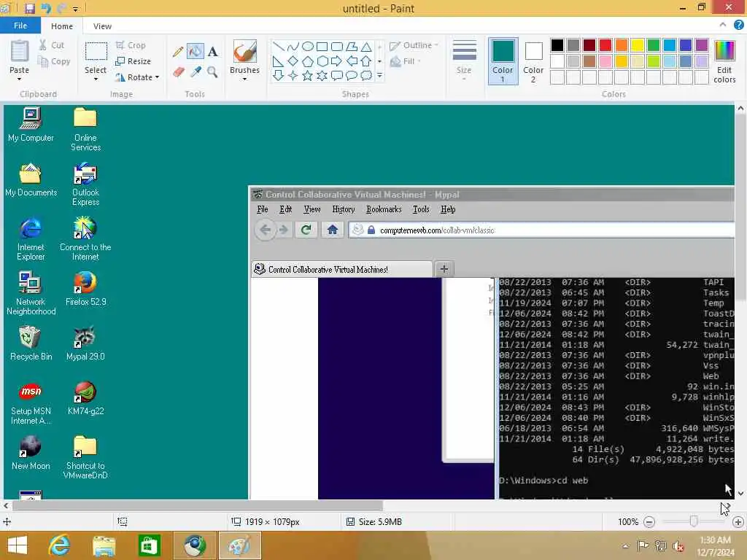Select the Text tool

pyautogui.click(x=213, y=52)
